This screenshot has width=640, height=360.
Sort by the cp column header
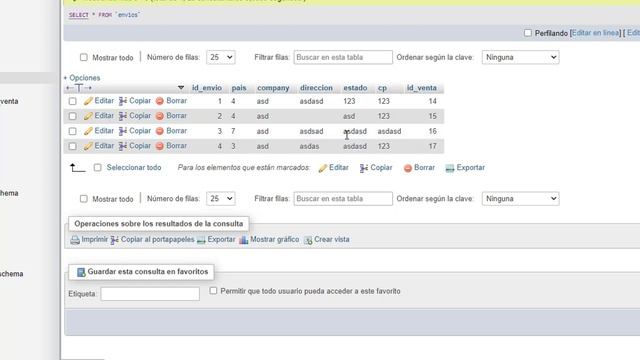382,88
